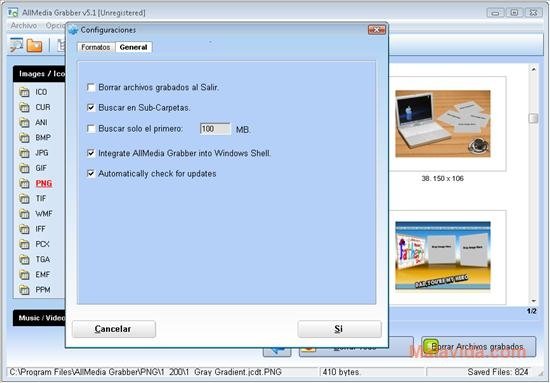Select the JPG folder icon
This screenshot has width=550, height=383.
click(x=24, y=153)
